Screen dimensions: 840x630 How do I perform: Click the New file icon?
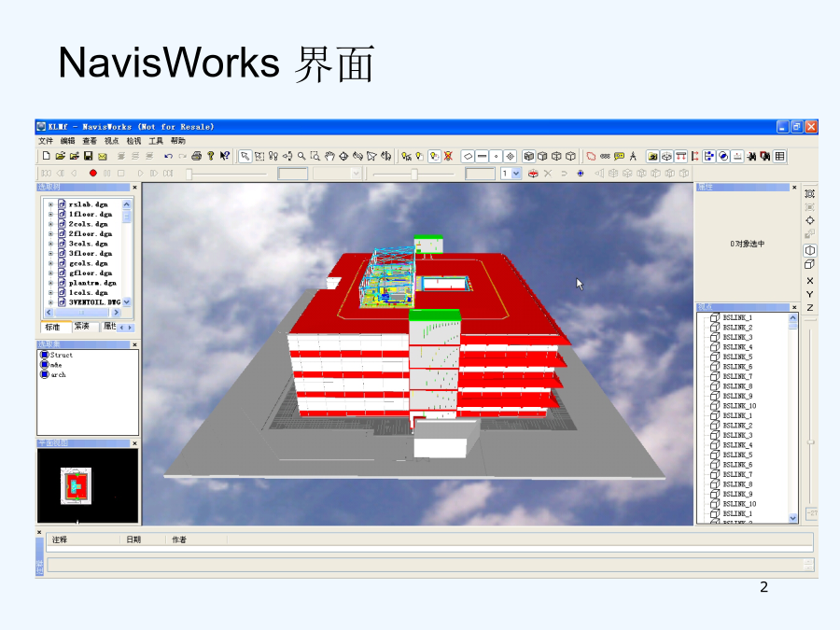pos(46,156)
